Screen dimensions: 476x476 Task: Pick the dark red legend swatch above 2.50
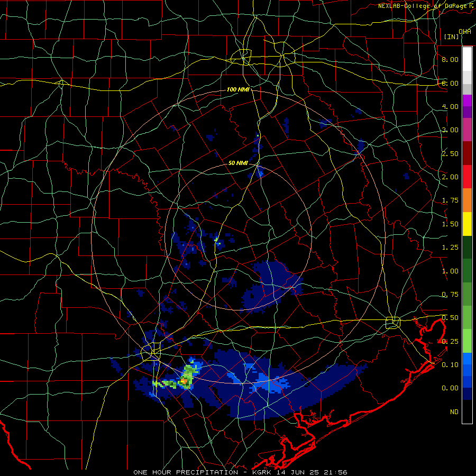pyautogui.click(x=467, y=153)
